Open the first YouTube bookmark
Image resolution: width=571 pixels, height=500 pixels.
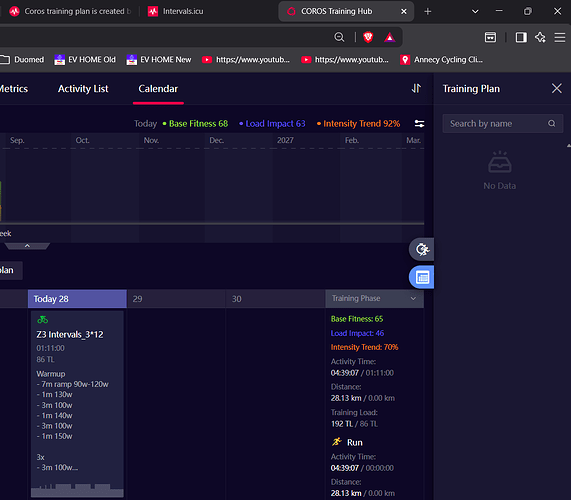(246, 60)
